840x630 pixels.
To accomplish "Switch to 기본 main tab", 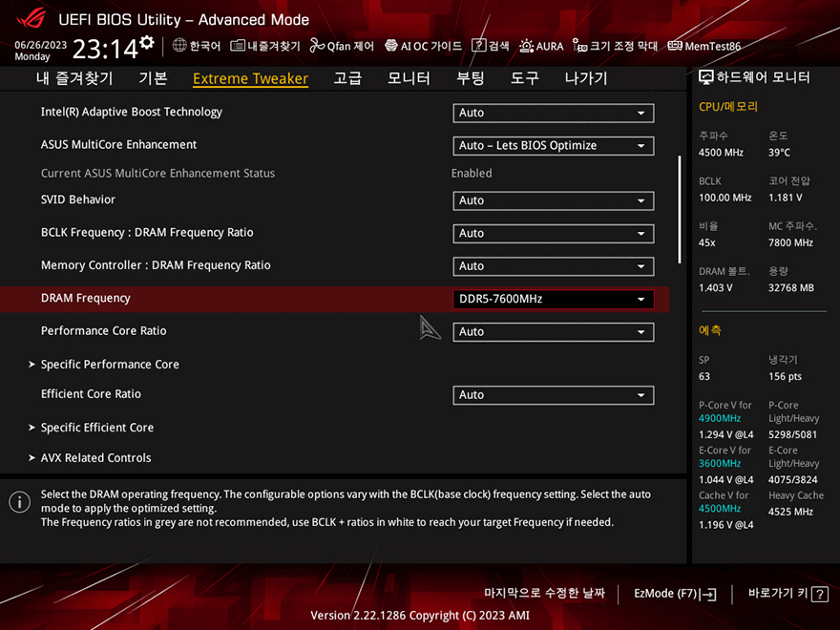I will click(x=154, y=78).
